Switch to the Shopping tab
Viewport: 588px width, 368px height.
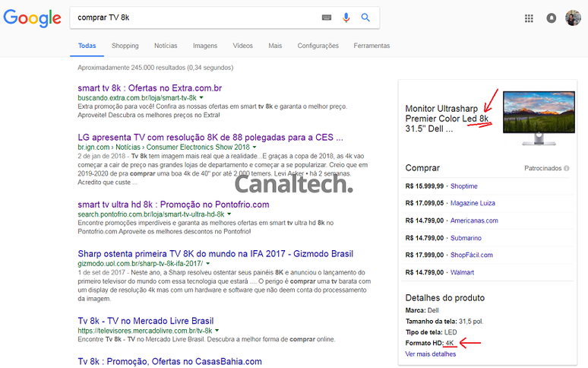tap(125, 46)
